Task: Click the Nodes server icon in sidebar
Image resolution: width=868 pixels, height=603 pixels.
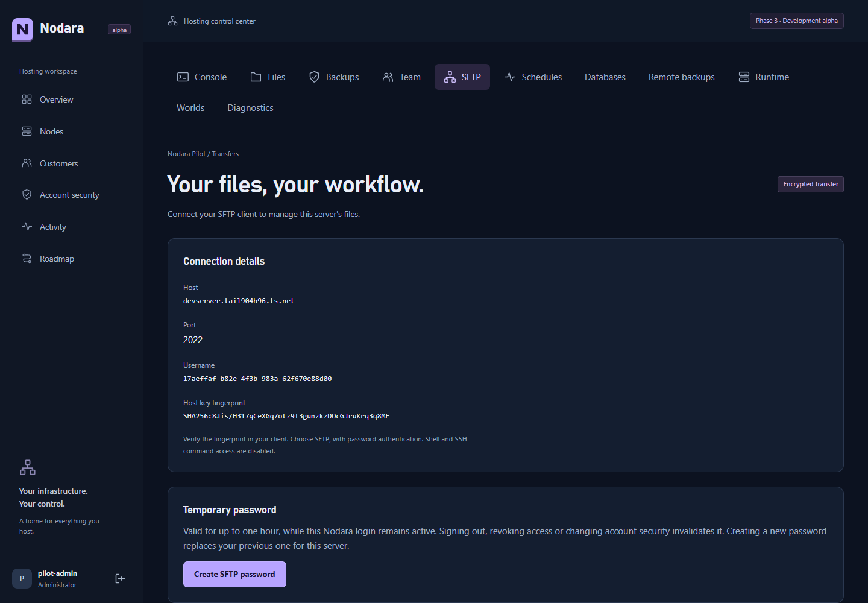Action: click(27, 131)
